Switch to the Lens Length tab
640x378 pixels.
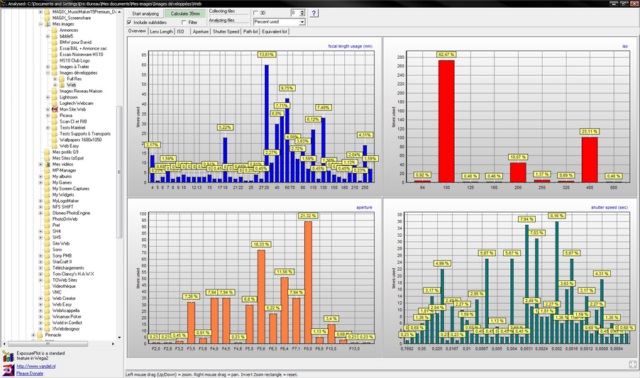pyautogui.click(x=161, y=31)
